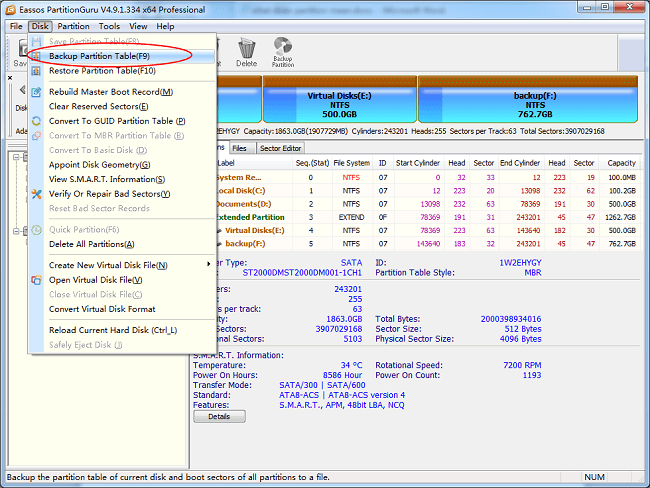Open the Partition menu
The width and height of the screenshot is (650, 488).
73,26
